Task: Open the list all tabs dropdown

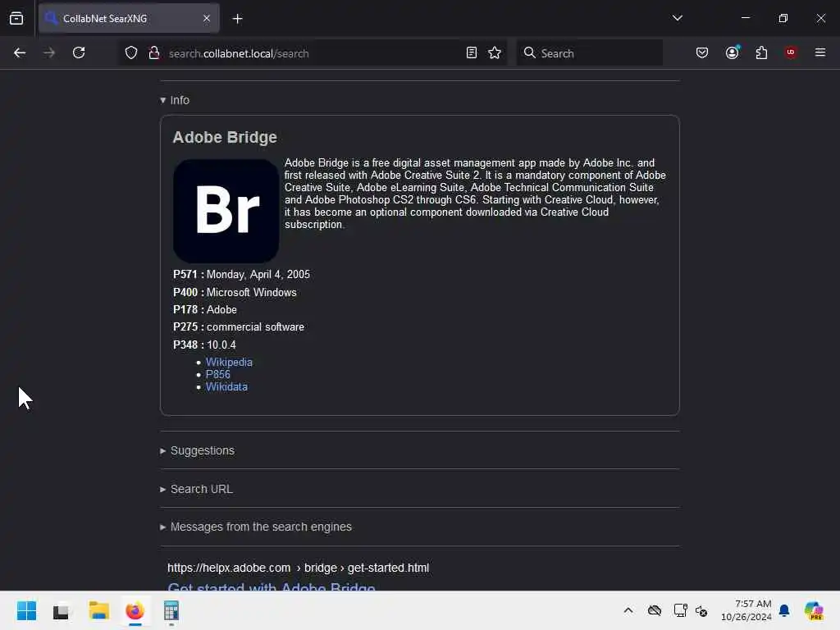Action: [x=677, y=18]
